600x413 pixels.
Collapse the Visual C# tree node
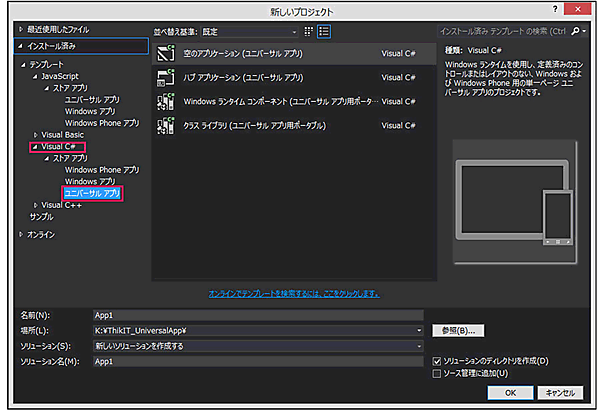(35, 147)
